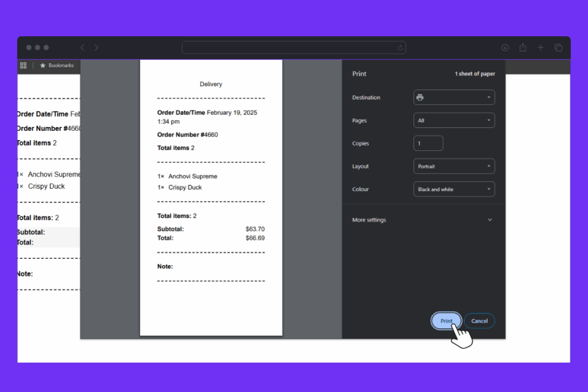Click the tab overview icon at the top right

click(x=558, y=48)
